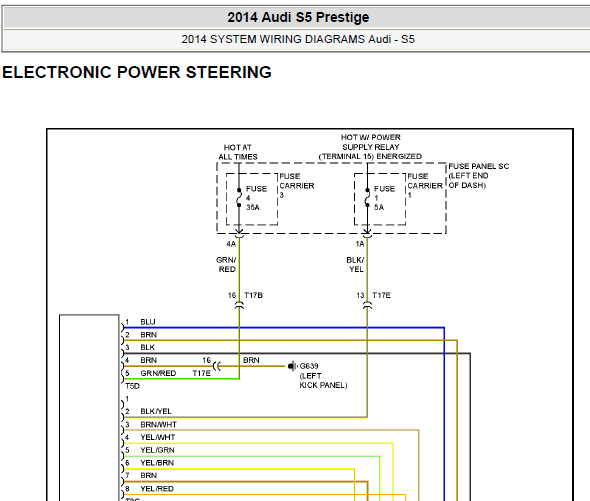Click the BLU wire at pin 1
This screenshot has height=501, width=590.
click(282, 328)
